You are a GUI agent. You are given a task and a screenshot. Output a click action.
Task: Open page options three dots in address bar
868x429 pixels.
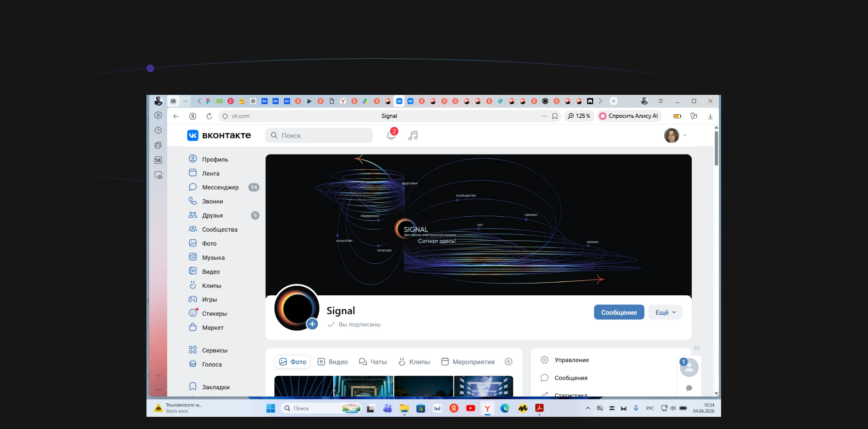544,116
